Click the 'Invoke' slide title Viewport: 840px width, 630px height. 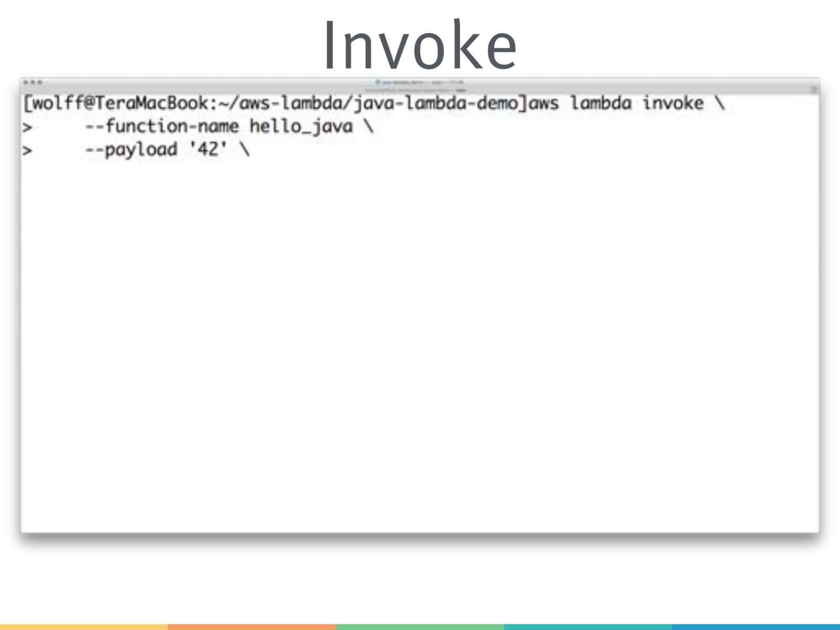420,45
